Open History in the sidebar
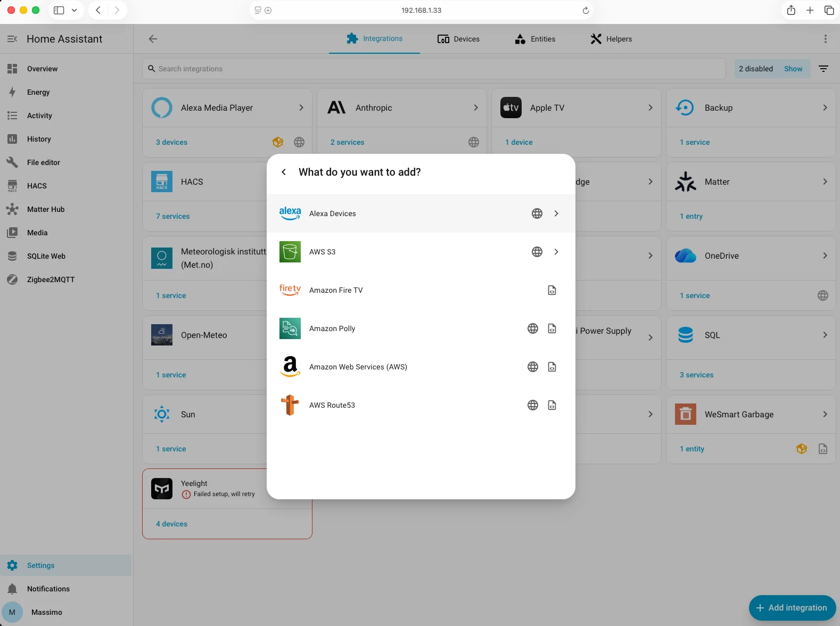This screenshot has width=840, height=626. (66, 139)
